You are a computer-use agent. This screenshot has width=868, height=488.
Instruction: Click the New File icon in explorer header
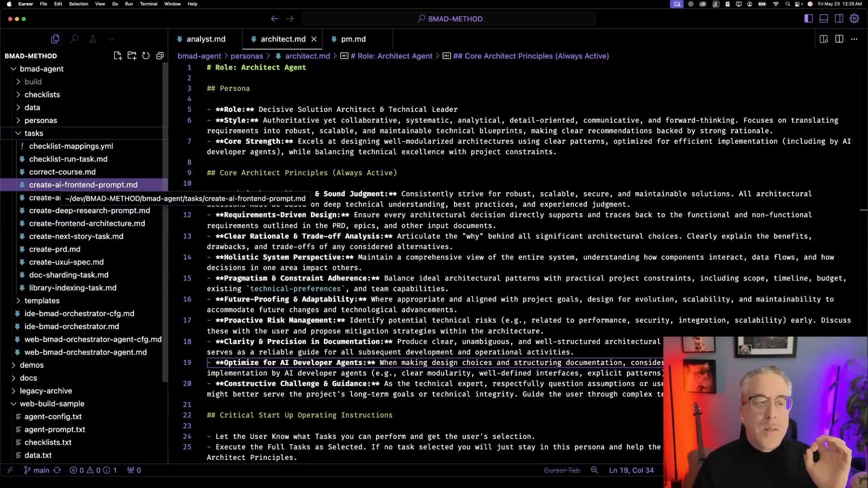118,56
